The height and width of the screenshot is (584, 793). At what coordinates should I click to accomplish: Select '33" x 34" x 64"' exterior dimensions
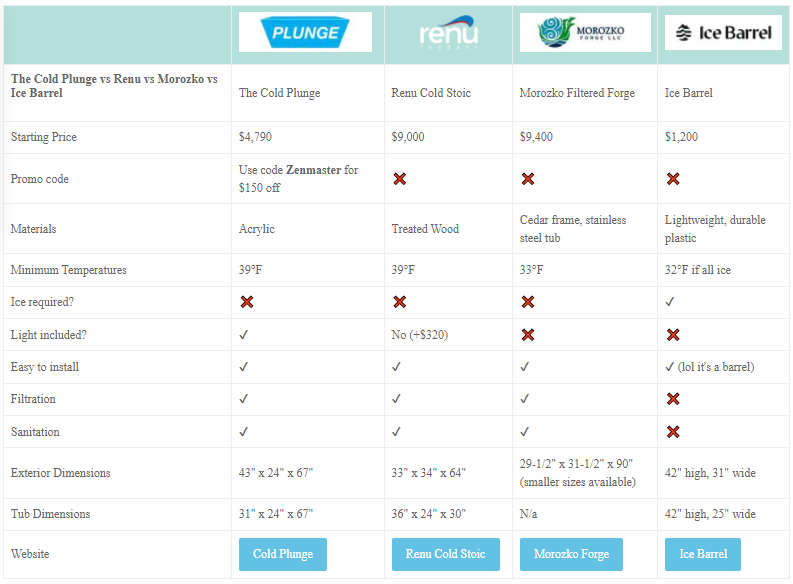click(428, 473)
